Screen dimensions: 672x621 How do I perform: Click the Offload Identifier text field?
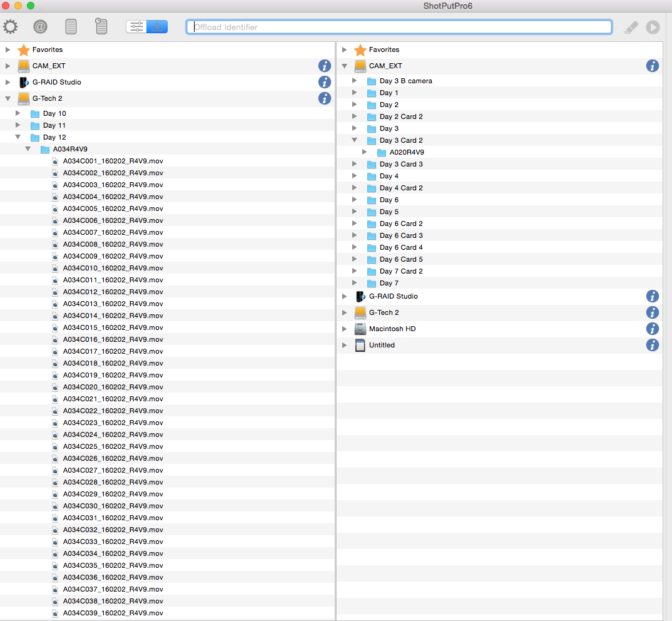(x=399, y=27)
